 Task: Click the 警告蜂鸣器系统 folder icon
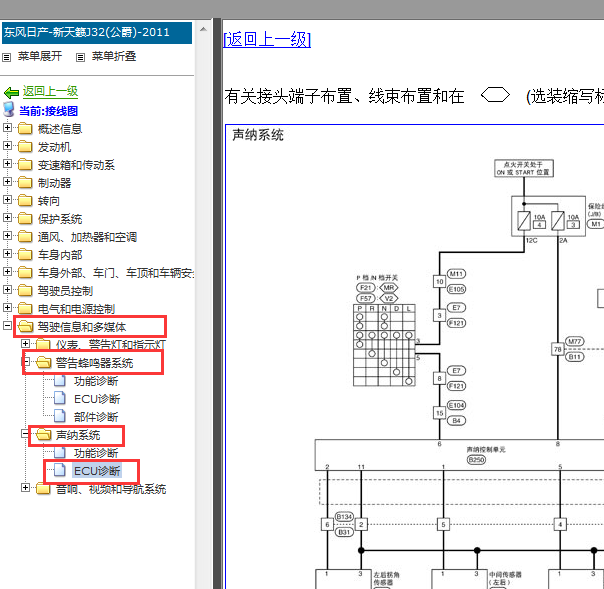coord(44,362)
